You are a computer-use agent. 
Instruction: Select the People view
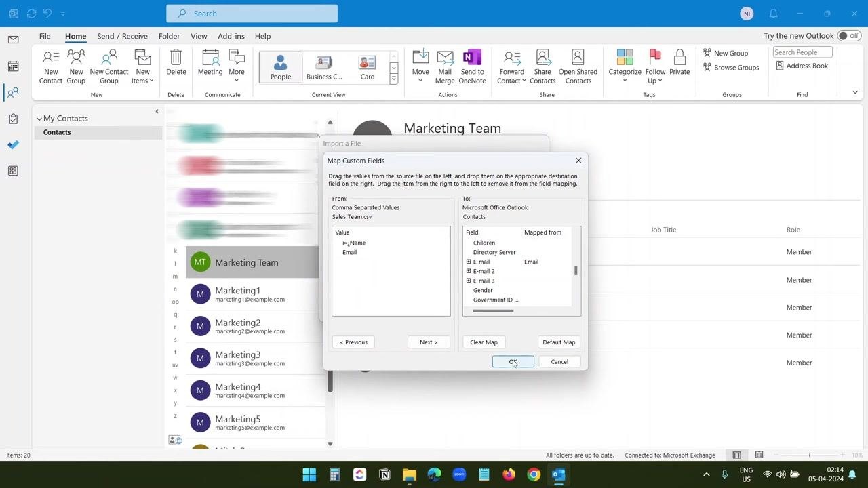point(281,67)
